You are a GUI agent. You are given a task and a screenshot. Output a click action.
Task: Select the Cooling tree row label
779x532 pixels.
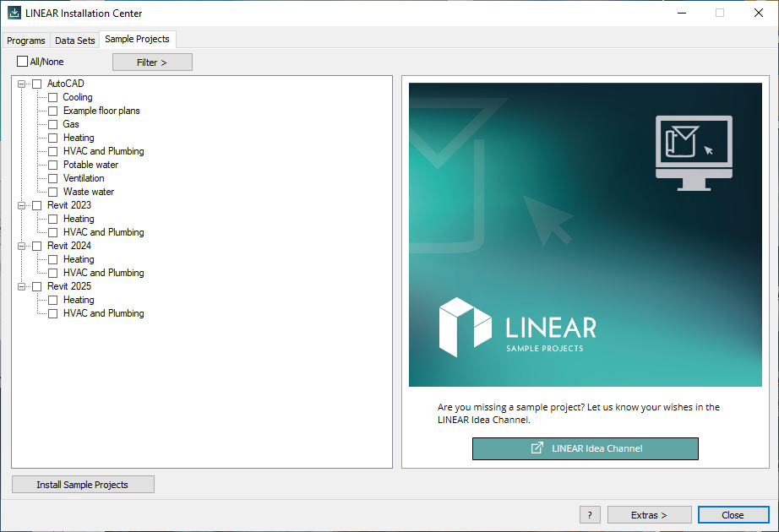click(x=78, y=97)
